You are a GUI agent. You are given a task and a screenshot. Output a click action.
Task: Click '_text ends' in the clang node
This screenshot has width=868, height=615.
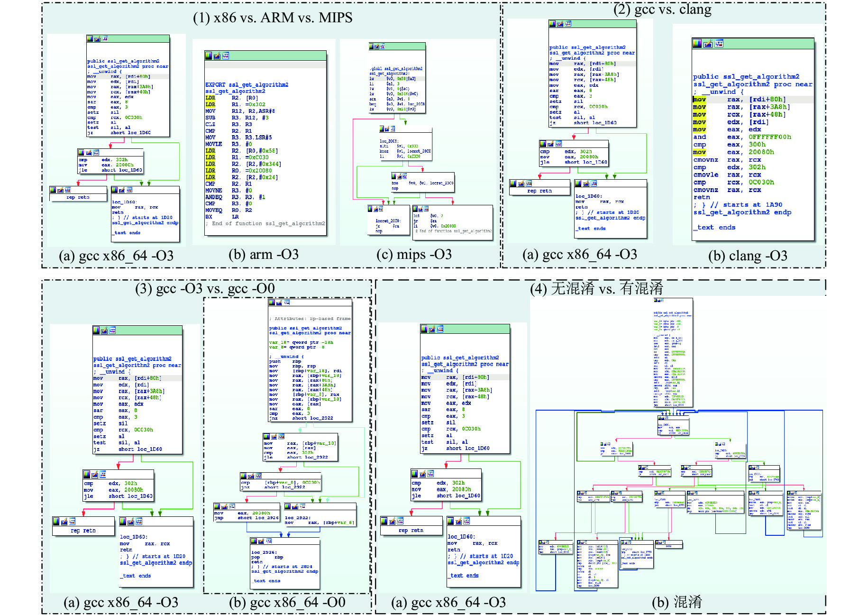click(714, 228)
